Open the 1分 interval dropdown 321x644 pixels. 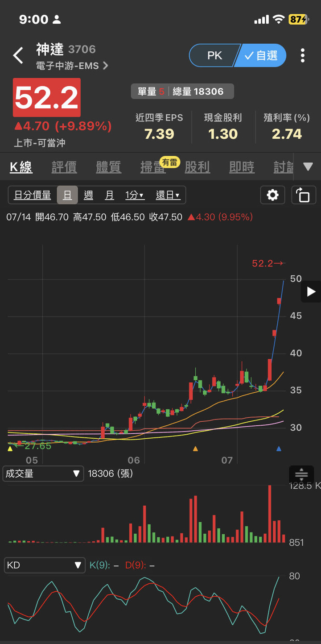pos(134,195)
